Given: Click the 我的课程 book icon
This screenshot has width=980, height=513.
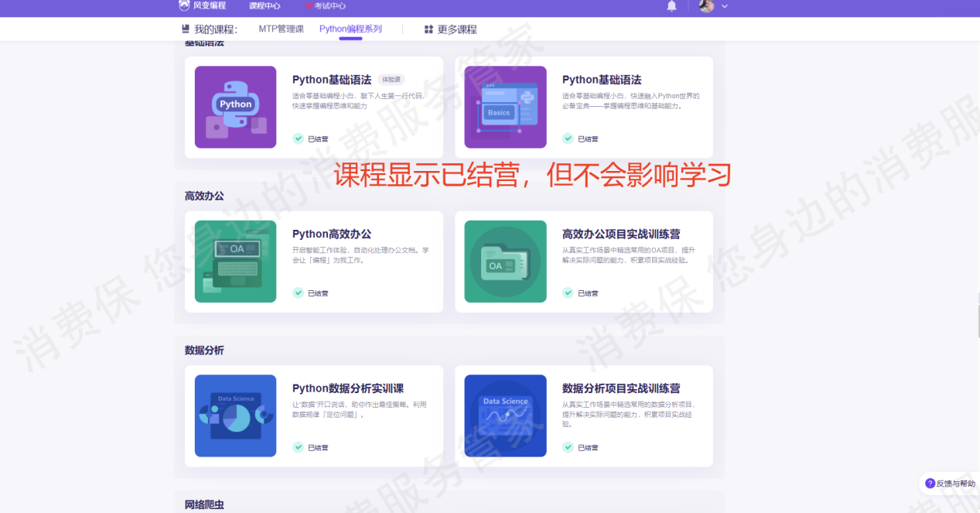Looking at the screenshot, I should (x=186, y=29).
